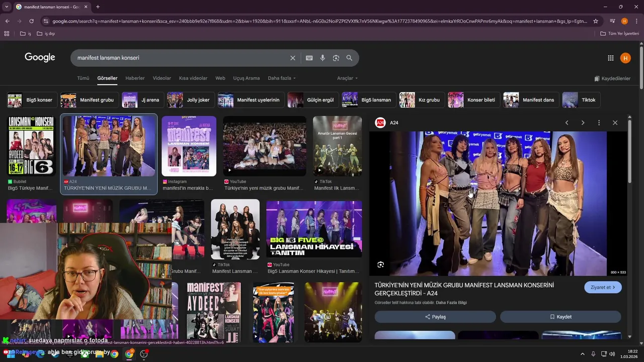Switch to the 'Web' tab
Screen dimensions: 644x362
(220, 78)
